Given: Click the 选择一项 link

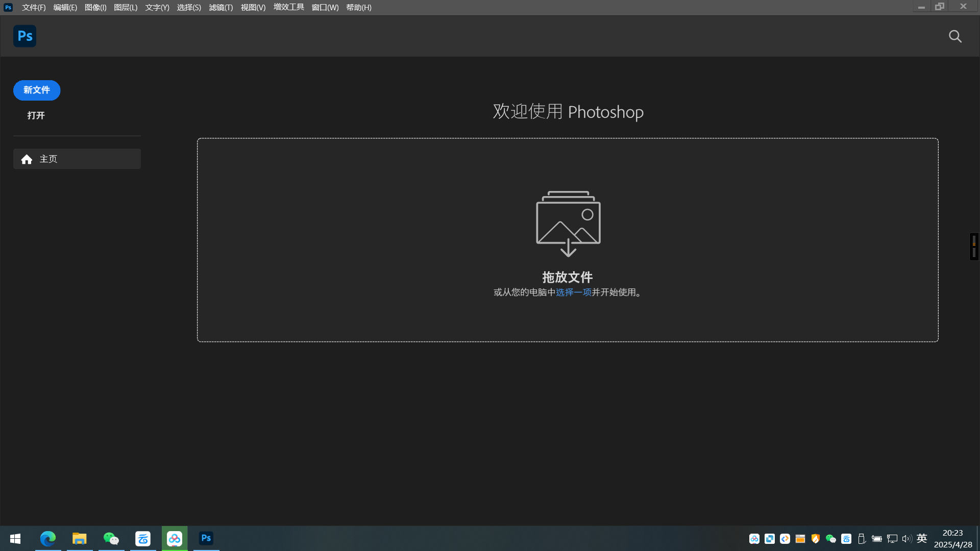Looking at the screenshot, I should coord(574,292).
